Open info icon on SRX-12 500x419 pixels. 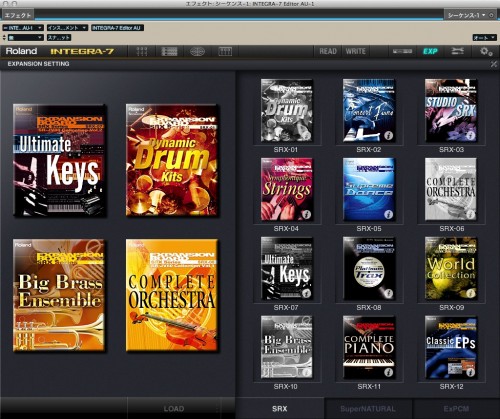tap(470, 372)
